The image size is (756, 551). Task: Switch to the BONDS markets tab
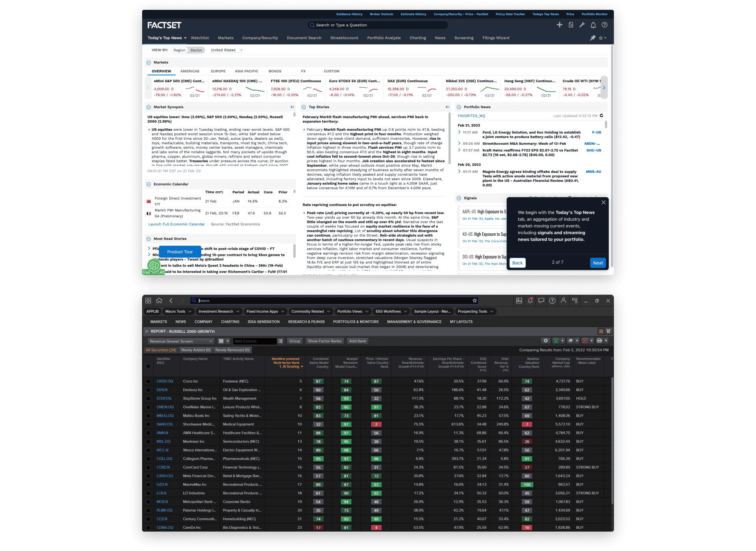pos(275,71)
